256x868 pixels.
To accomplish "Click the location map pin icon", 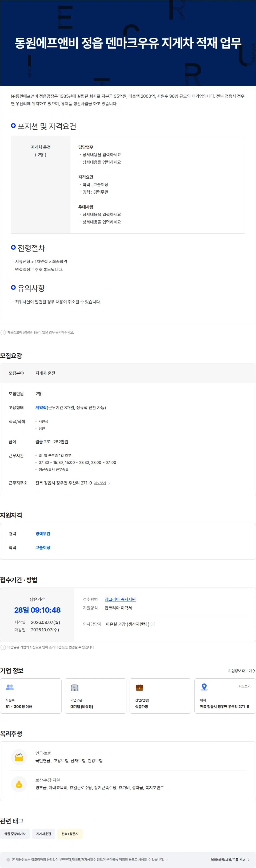I will [x=204, y=687].
